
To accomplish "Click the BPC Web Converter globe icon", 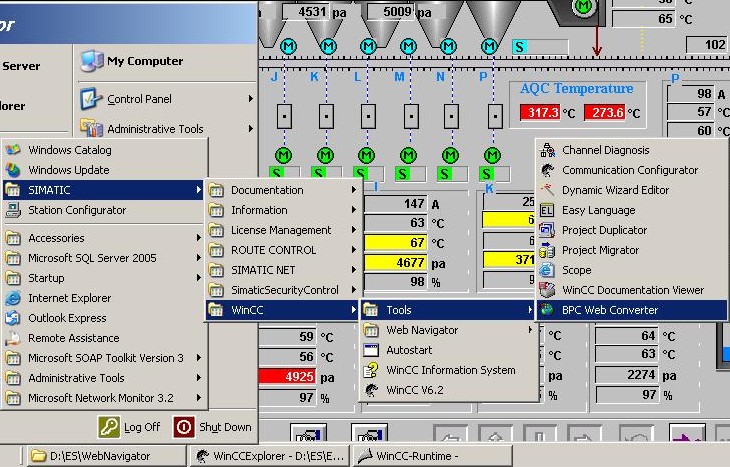I will coord(547,310).
